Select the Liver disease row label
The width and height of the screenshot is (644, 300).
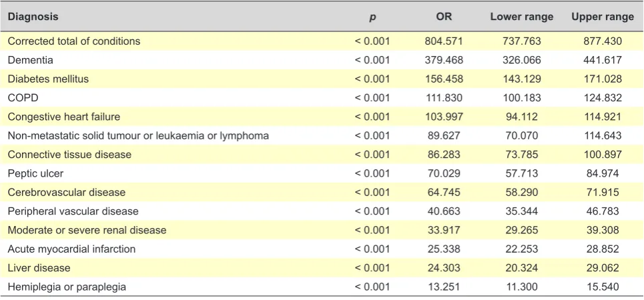(x=39, y=267)
